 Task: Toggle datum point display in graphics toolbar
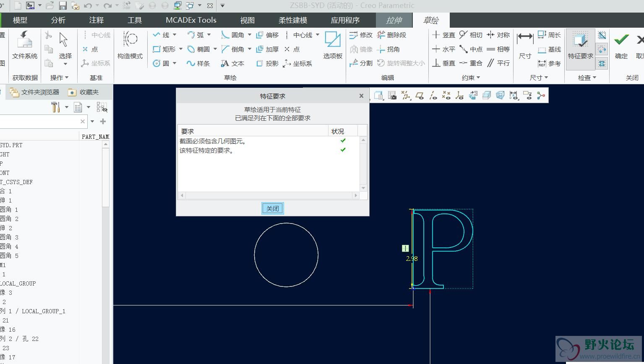point(446,96)
